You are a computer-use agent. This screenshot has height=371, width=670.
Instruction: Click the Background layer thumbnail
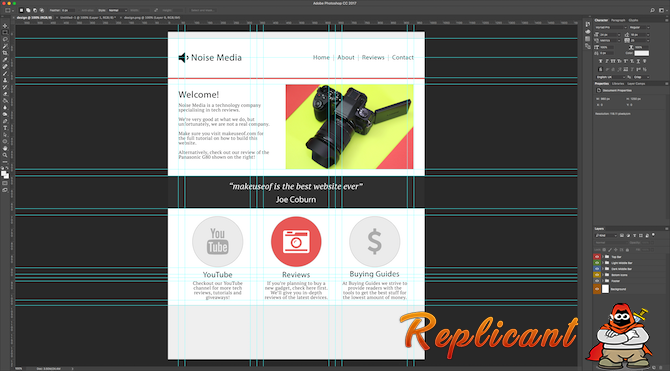(605, 289)
